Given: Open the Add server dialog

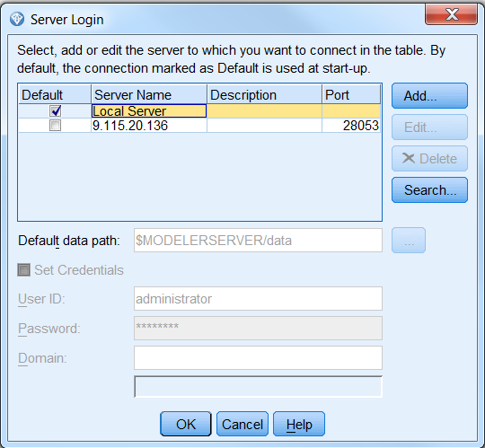Looking at the screenshot, I should click(429, 95).
